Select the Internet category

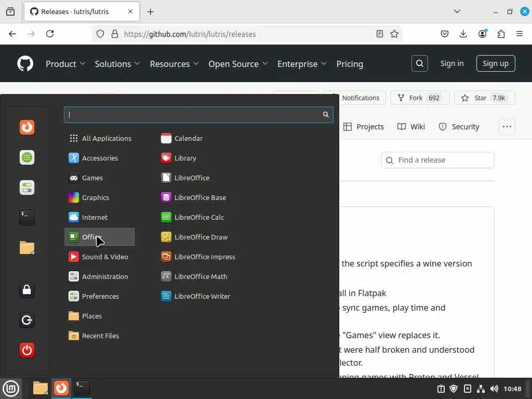point(100,217)
